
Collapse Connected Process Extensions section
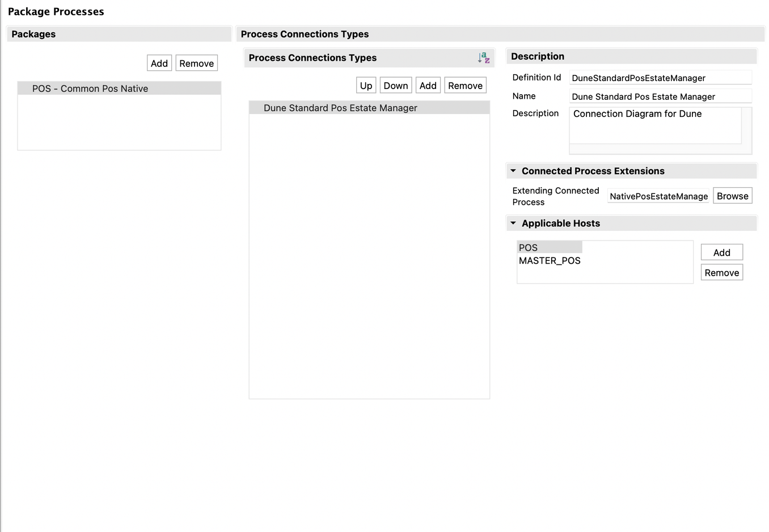(513, 171)
